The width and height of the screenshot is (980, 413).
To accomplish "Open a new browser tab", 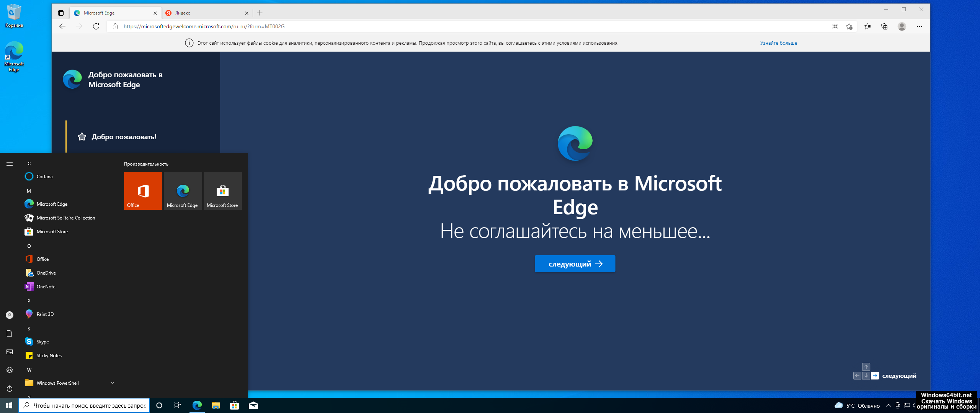I will tap(260, 13).
